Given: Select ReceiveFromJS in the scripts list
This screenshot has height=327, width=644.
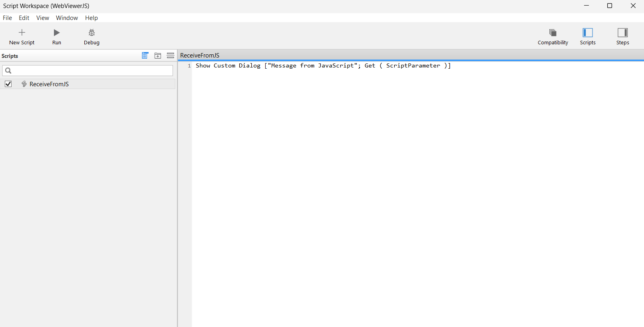Looking at the screenshot, I should (88, 84).
